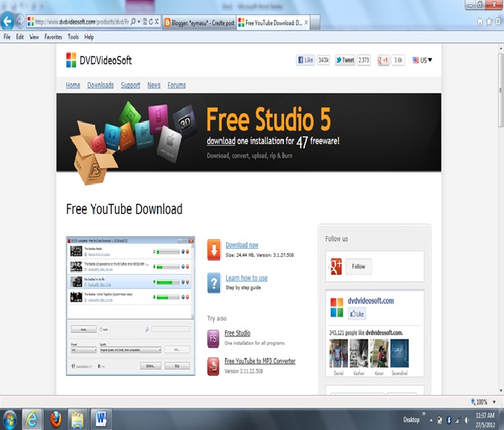Open Favorites star icon in browser toolbar
This screenshot has height=430, width=504.
pos(489,22)
